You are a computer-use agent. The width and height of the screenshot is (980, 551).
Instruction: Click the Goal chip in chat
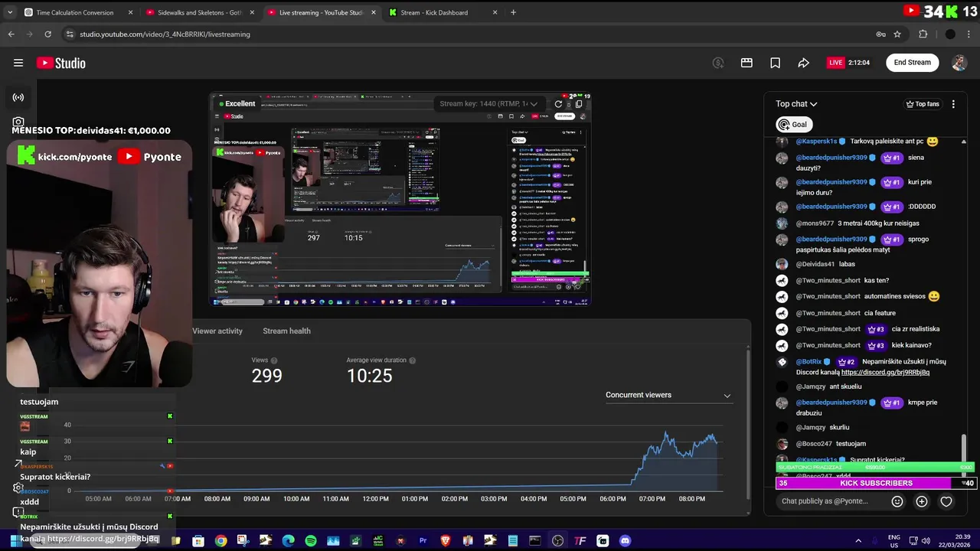click(x=793, y=124)
